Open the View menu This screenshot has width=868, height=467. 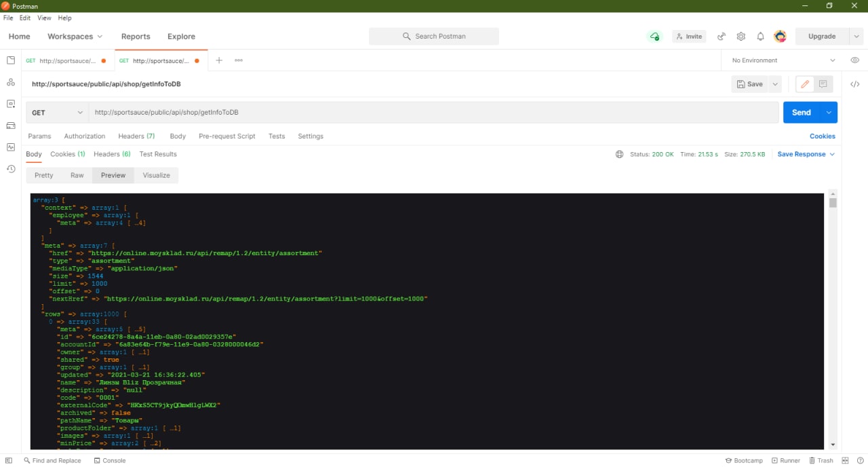click(44, 18)
